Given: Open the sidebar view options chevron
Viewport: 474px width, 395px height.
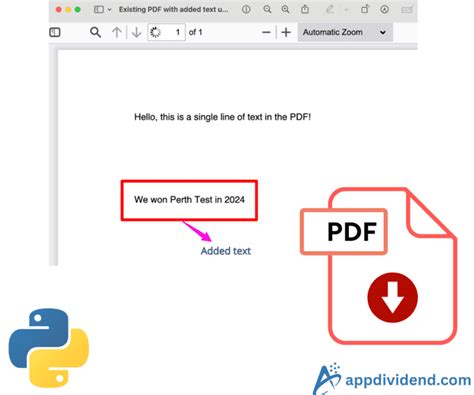Looking at the screenshot, I should pos(109,10).
